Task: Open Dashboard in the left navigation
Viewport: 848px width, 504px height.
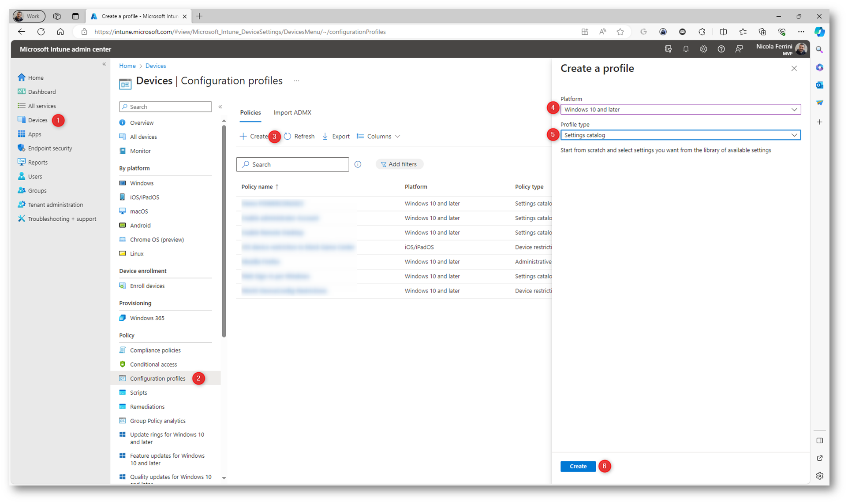Action: (37, 92)
